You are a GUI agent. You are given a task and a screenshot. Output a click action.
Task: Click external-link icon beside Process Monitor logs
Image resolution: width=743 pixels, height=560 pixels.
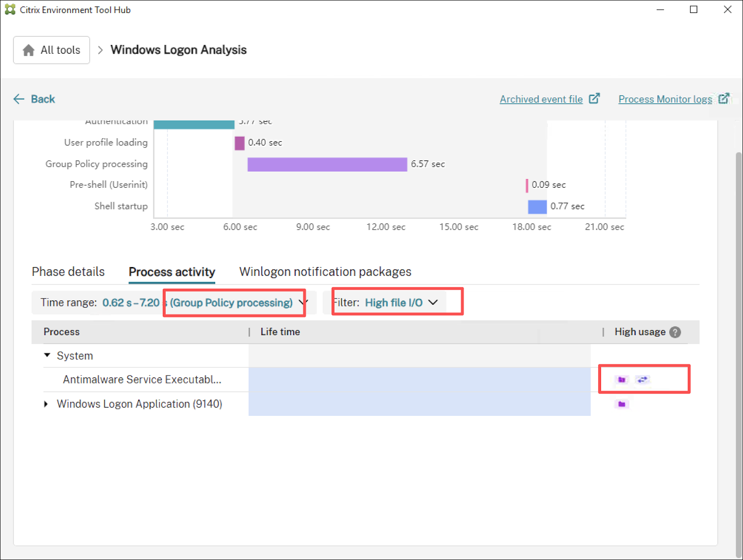pos(724,99)
